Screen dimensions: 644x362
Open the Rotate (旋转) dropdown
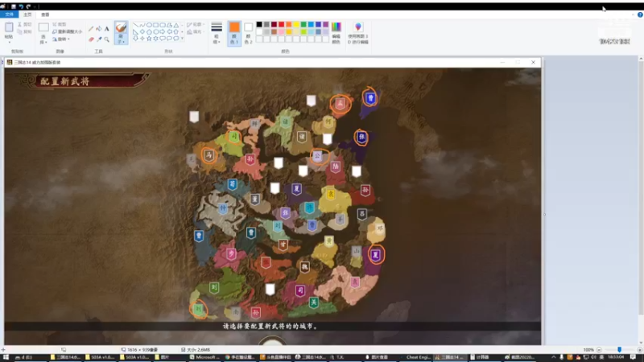click(x=61, y=39)
